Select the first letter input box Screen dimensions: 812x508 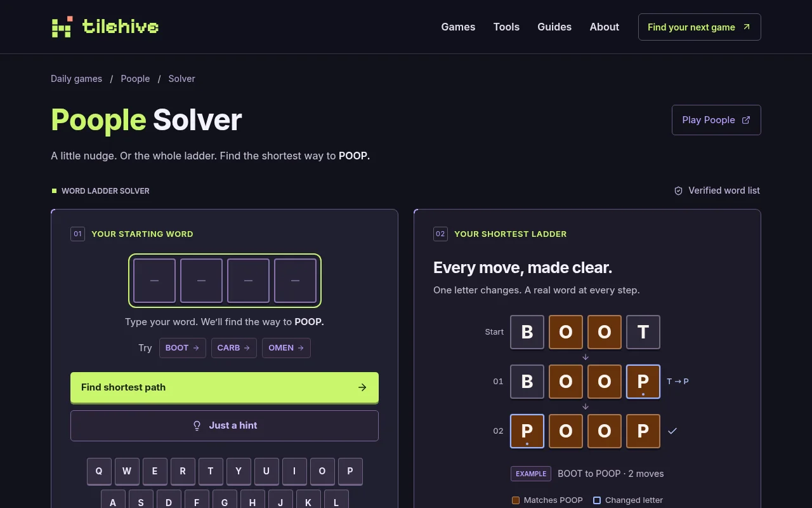point(154,281)
